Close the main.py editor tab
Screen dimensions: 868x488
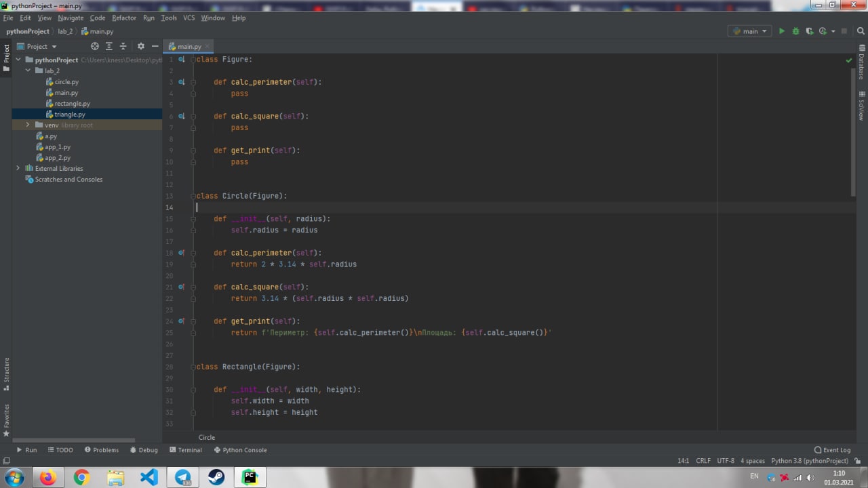(x=208, y=47)
